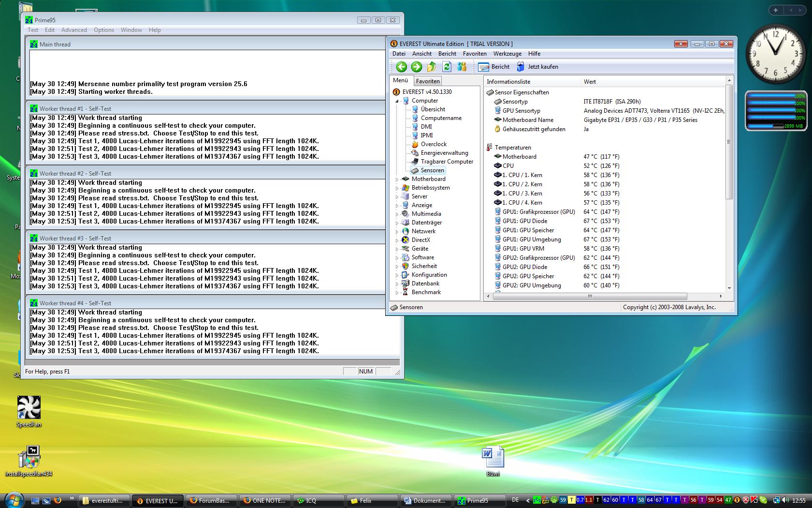Click the Datenträger tree icon

pos(406,223)
